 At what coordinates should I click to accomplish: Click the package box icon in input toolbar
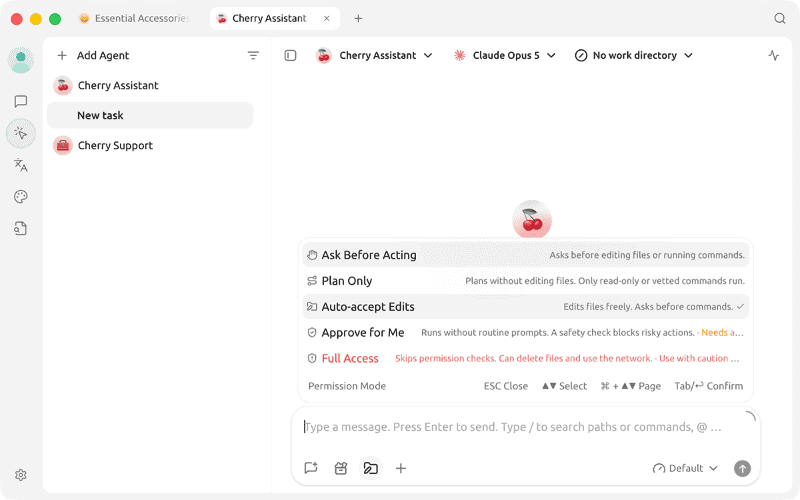click(341, 468)
